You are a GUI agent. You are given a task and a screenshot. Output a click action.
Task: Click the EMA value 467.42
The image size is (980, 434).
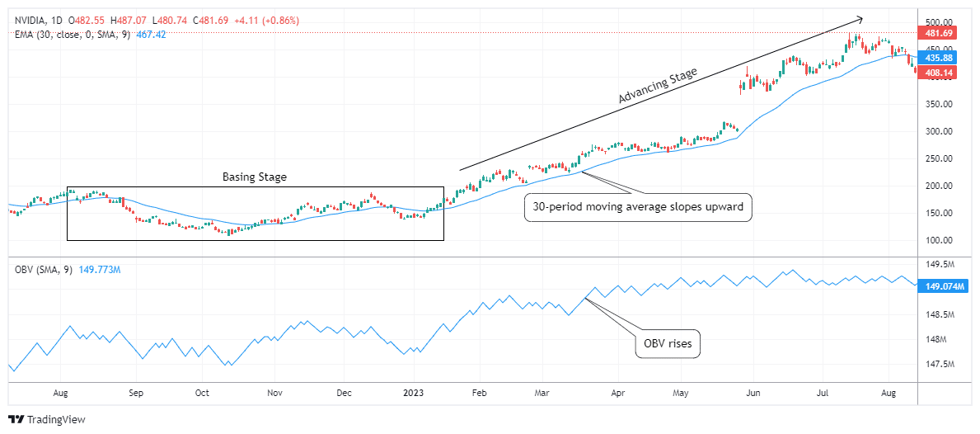[x=151, y=35]
